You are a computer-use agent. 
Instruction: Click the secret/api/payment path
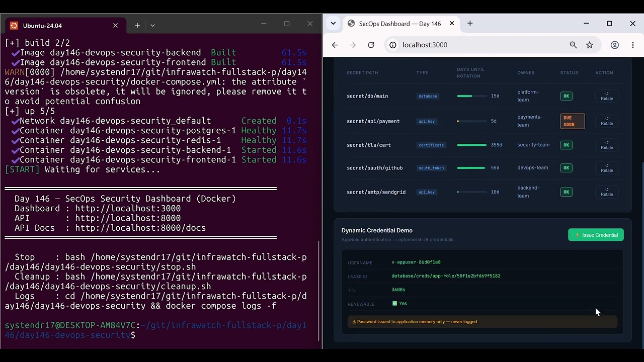(373, 121)
